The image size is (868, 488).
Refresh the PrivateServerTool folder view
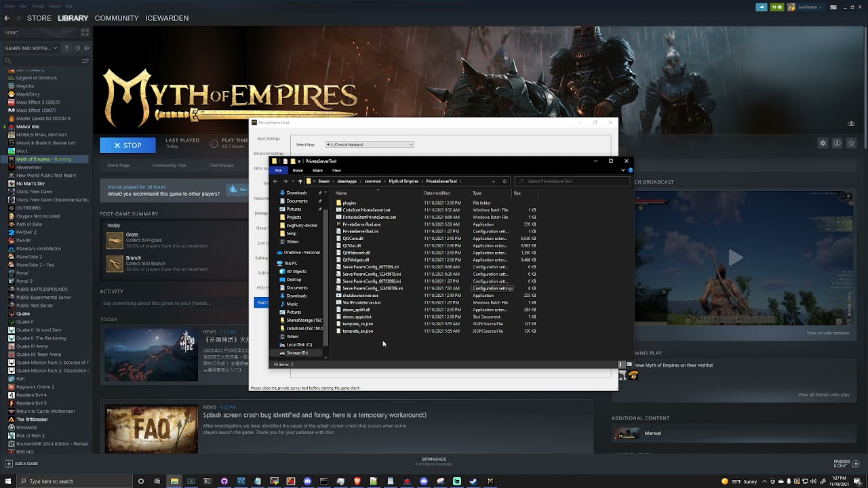[x=505, y=181]
